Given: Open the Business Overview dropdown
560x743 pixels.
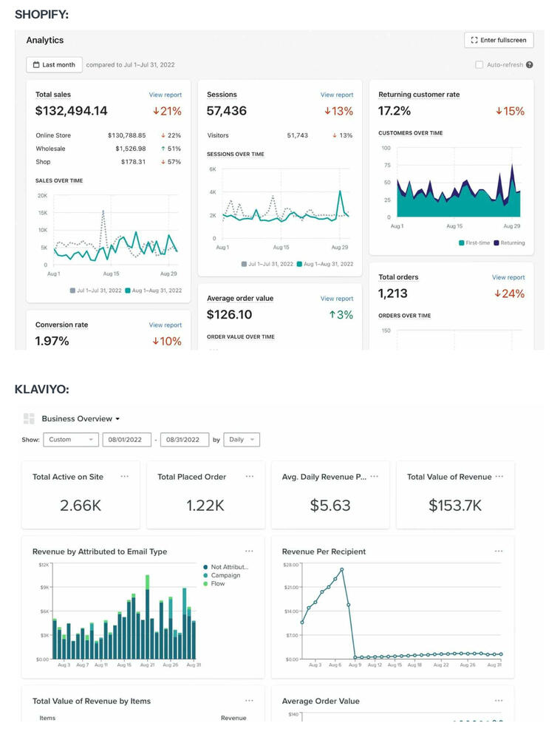Looking at the screenshot, I should (x=81, y=419).
